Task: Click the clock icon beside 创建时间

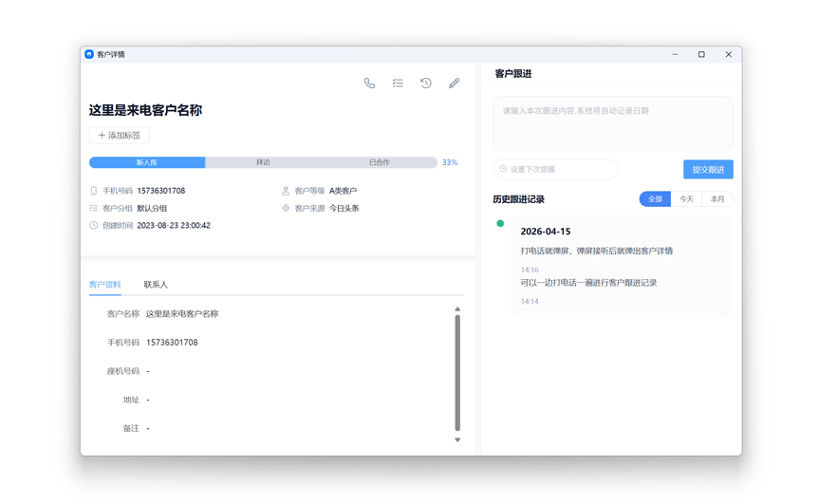Action: (93, 225)
